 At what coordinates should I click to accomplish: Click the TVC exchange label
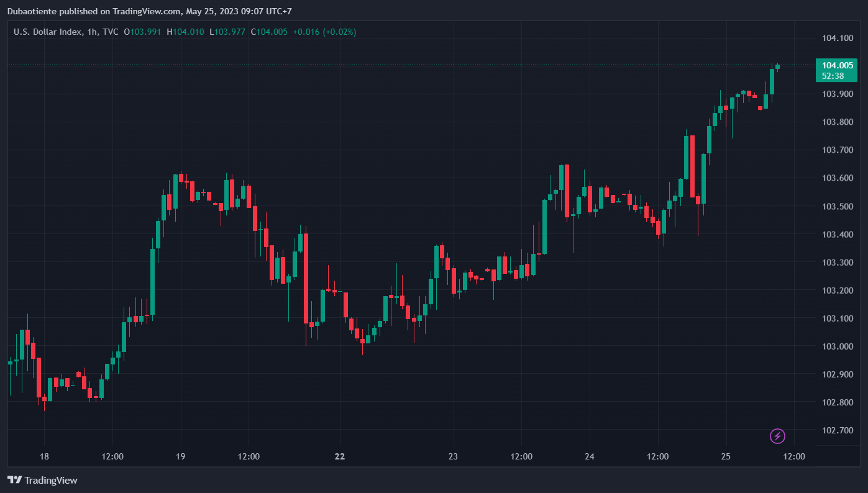click(110, 32)
